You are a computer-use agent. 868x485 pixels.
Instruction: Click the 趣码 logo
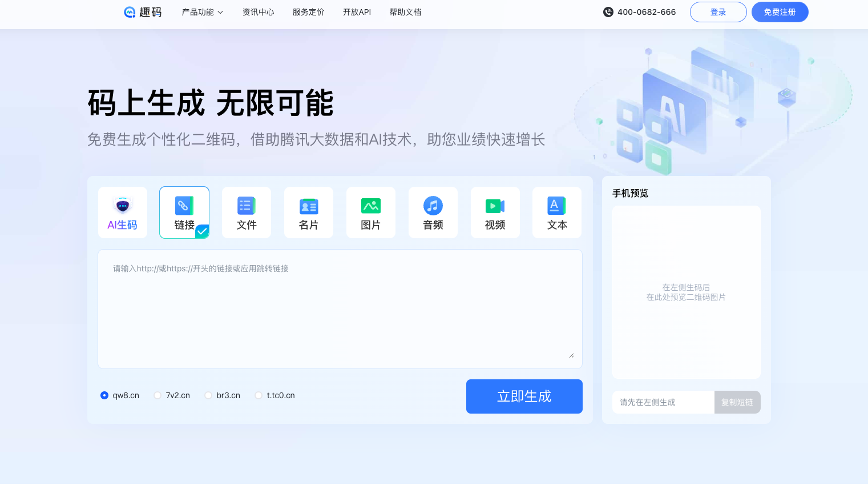point(142,11)
